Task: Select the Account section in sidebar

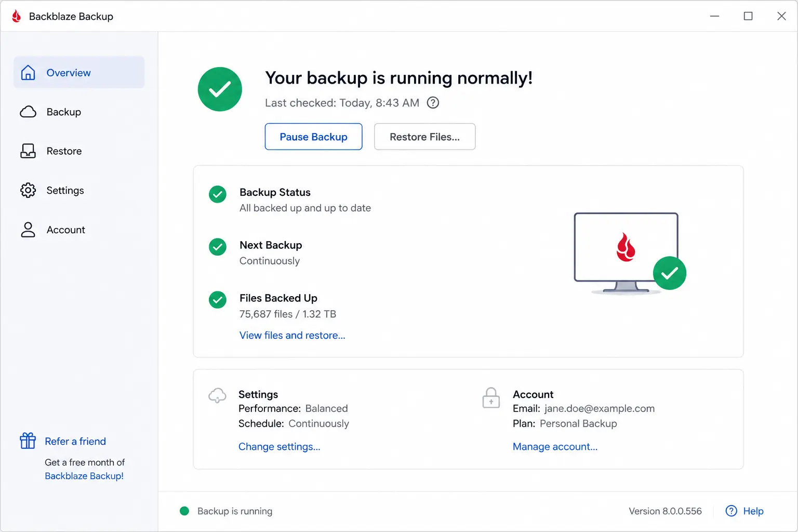Action: point(79,230)
